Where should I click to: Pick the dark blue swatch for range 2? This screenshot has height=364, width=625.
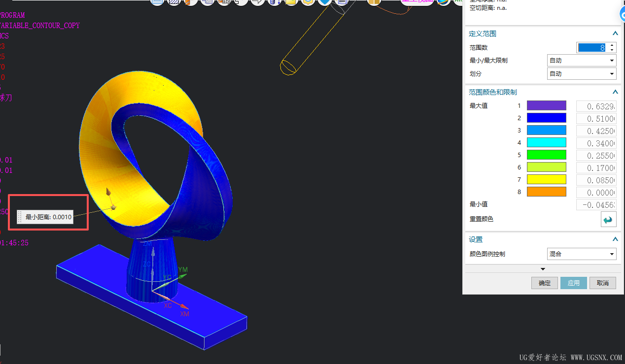[x=547, y=118]
